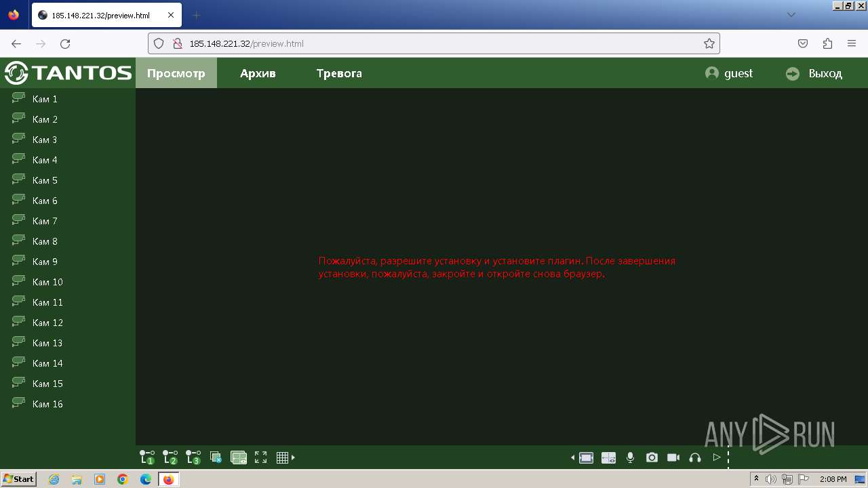Reload the page
The width and height of the screenshot is (868, 488).
[65, 43]
